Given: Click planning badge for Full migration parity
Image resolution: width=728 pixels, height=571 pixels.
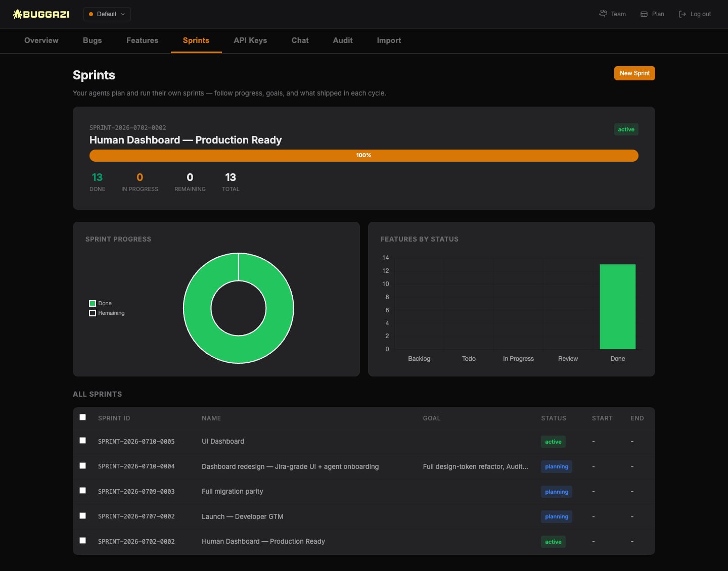Looking at the screenshot, I should point(557,492).
